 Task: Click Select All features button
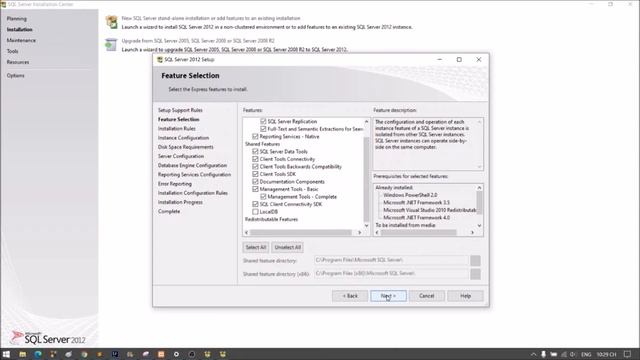(256, 247)
